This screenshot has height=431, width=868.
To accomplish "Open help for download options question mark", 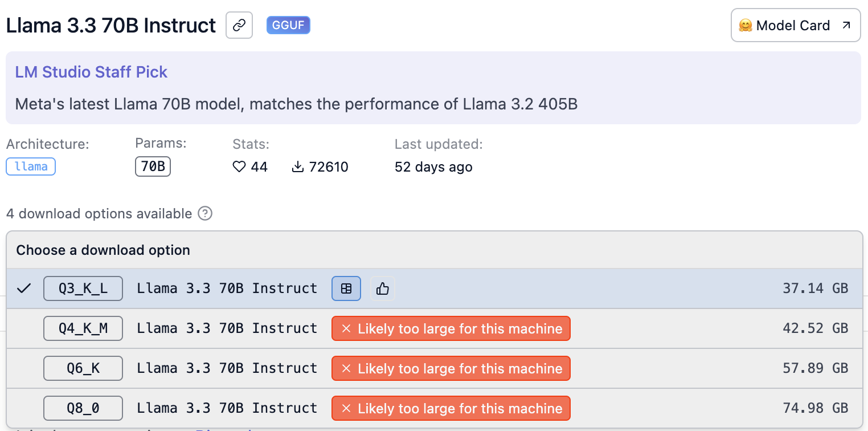I will (205, 214).
